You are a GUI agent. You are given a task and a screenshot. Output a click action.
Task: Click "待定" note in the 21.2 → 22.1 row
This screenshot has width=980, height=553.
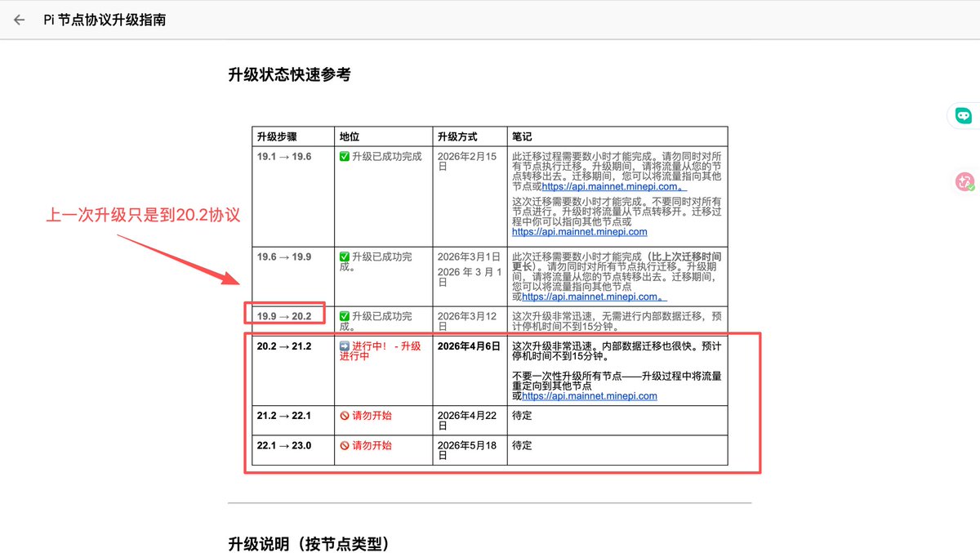[x=522, y=415]
